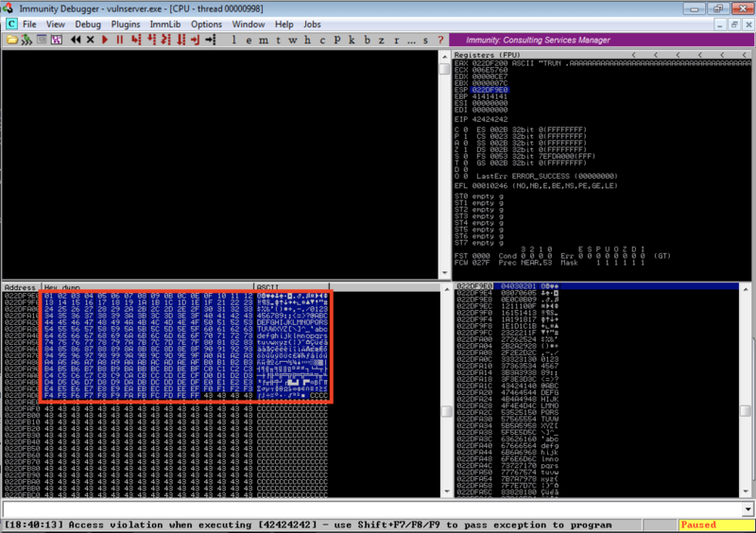Open the File menu
This screenshot has width=756, height=533.
29,25
